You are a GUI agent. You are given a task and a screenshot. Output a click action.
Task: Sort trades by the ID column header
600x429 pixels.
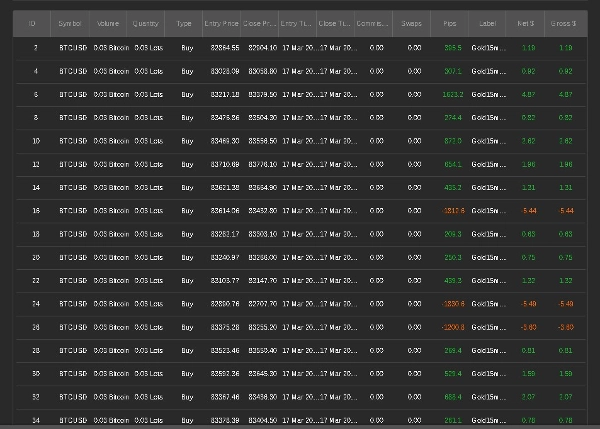tap(32, 22)
